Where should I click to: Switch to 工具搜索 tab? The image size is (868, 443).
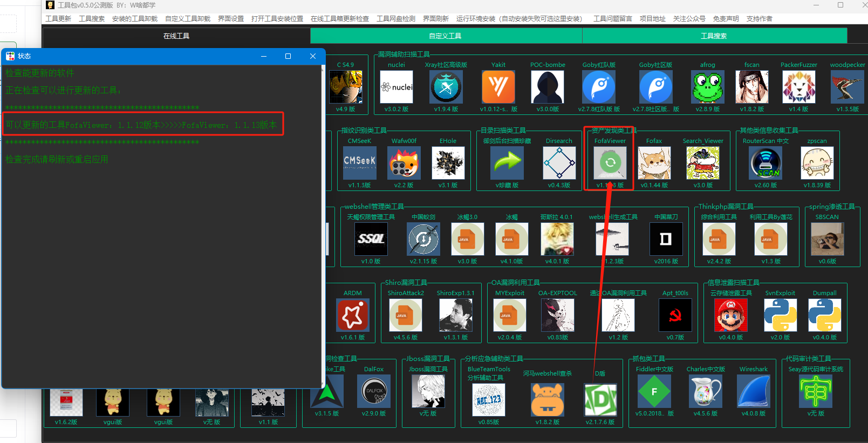coord(714,36)
